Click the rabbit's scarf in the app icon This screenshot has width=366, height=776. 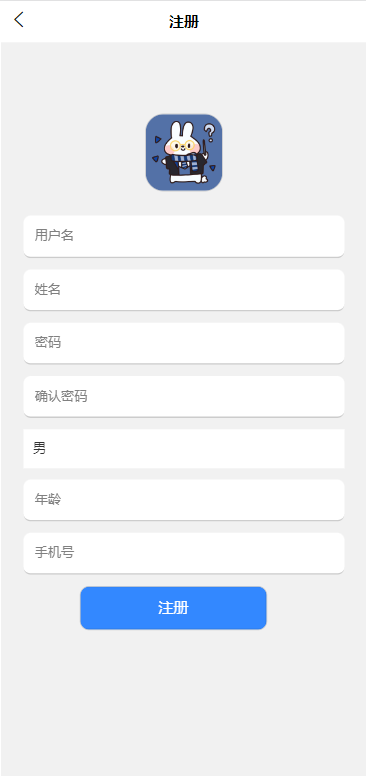tap(185, 161)
